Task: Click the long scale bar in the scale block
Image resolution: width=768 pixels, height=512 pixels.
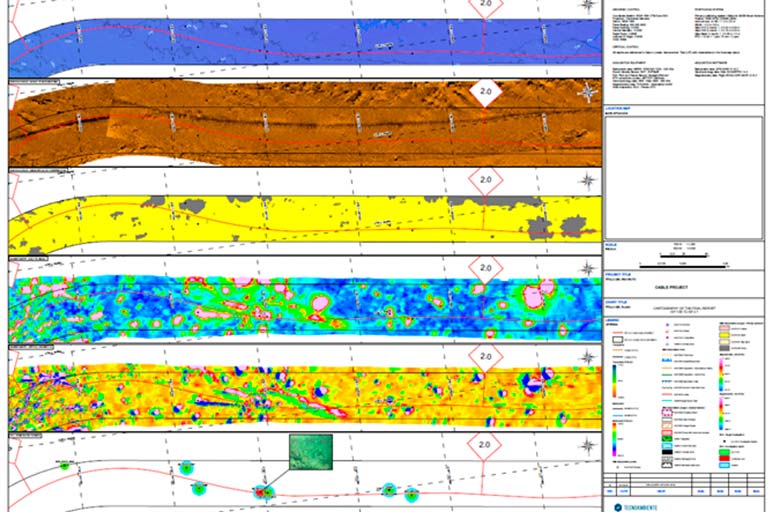Action: pos(684,266)
